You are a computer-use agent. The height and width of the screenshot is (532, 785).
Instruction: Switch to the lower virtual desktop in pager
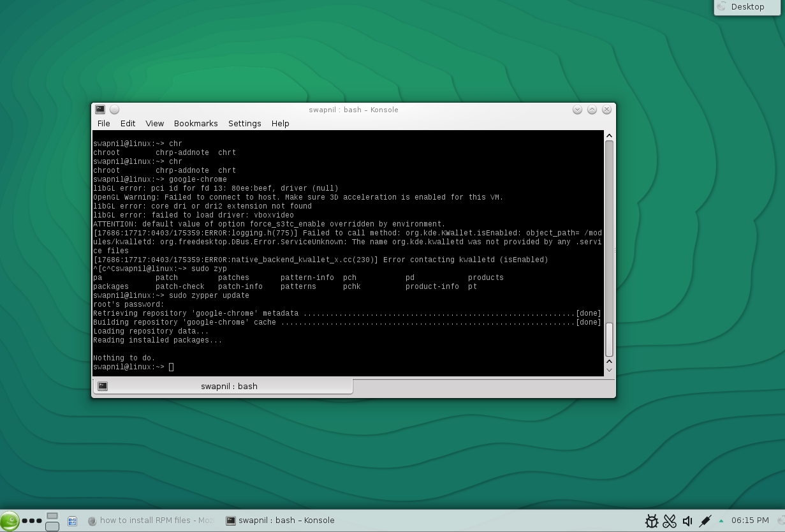(52, 526)
